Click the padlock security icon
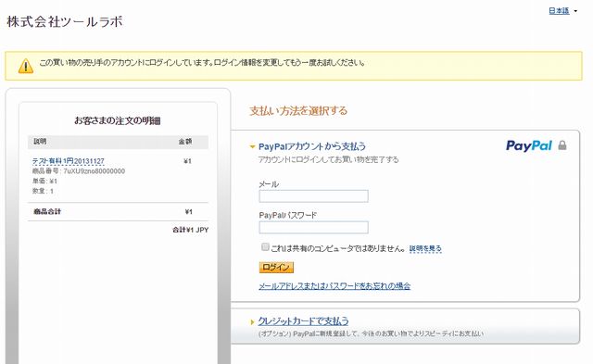Image resolution: width=593 pixels, height=364 pixels. pyautogui.click(x=562, y=145)
